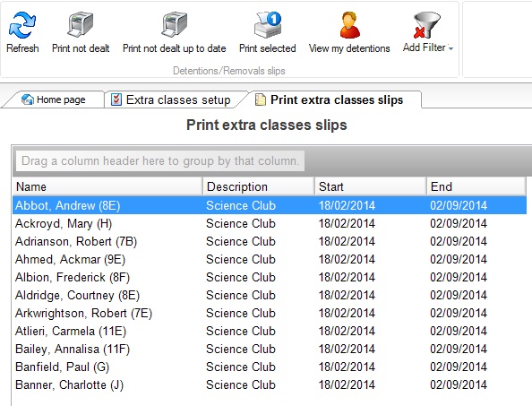Click the Add Filter funnel icon
Screen dimensions: 532x406
(x=427, y=25)
